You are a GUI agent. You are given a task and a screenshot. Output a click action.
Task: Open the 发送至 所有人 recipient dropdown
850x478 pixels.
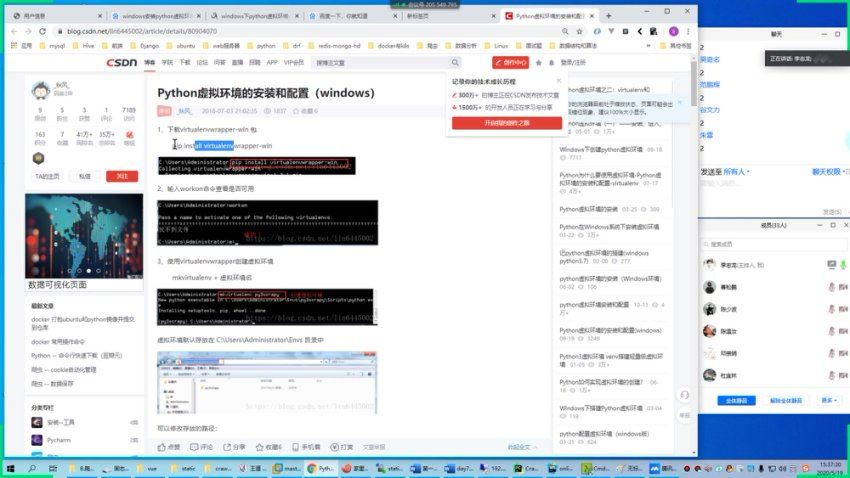coord(737,172)
